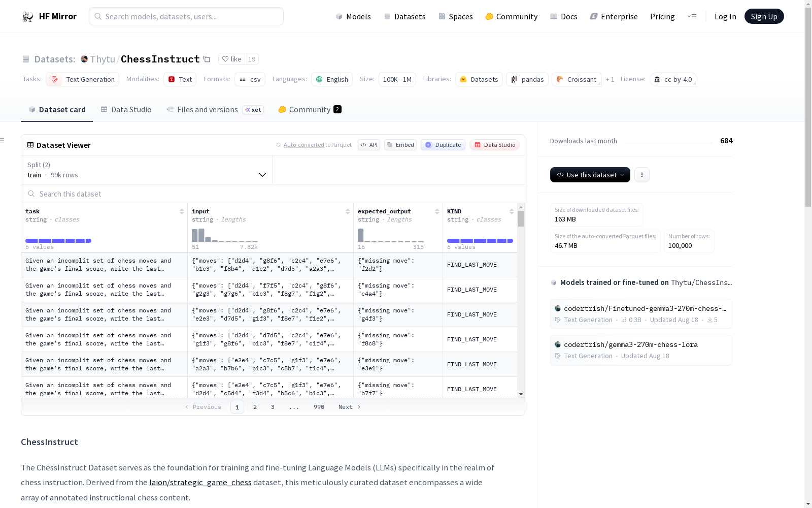Screen dimensions: 812x508
Task: Click the pandas library tag
Action: point(527,79)
